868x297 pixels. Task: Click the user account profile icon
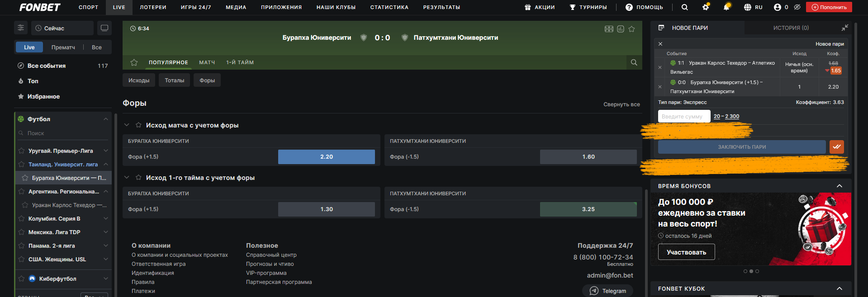(x=778, y=7)
